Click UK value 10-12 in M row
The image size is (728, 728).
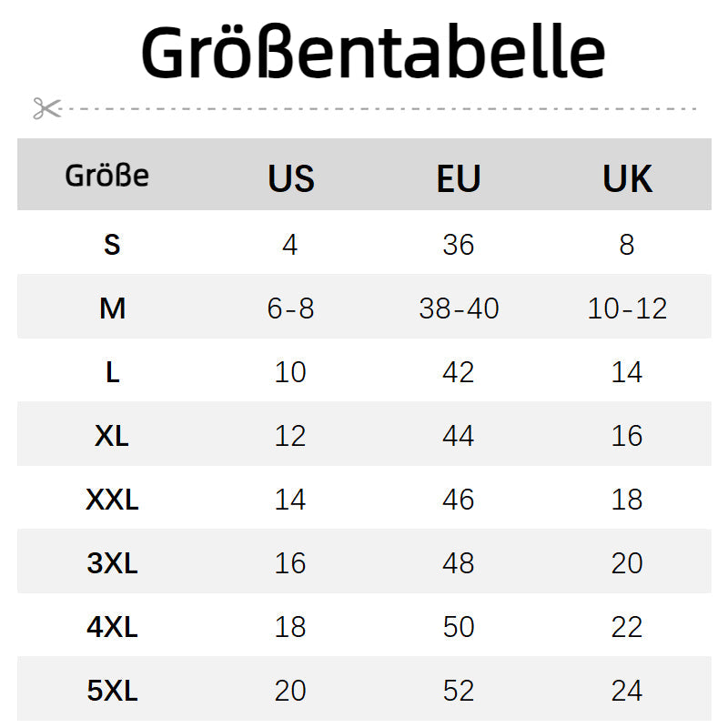click(627, 308)
